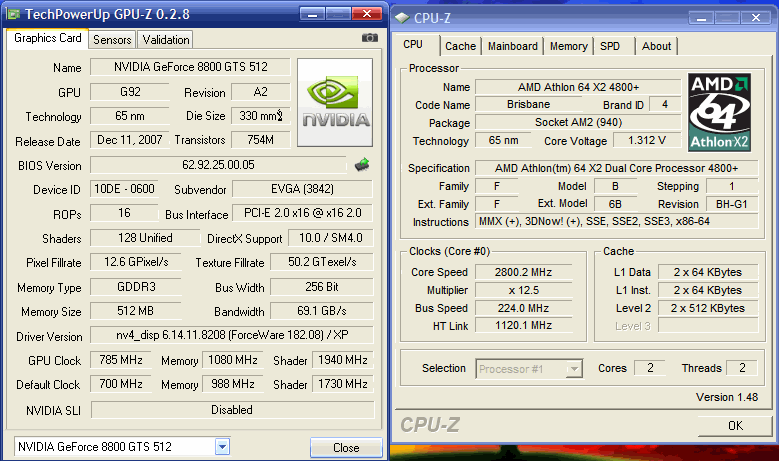Open the Sensors tab in GPU-Z
Viewport: 779px width, 461px height.
pos(112,40)
